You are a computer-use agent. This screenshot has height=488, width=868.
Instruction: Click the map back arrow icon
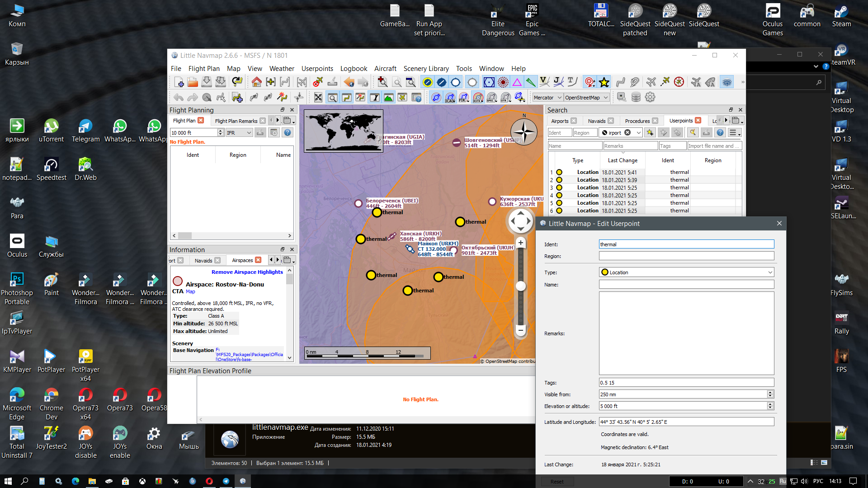[x=349, y=82]
